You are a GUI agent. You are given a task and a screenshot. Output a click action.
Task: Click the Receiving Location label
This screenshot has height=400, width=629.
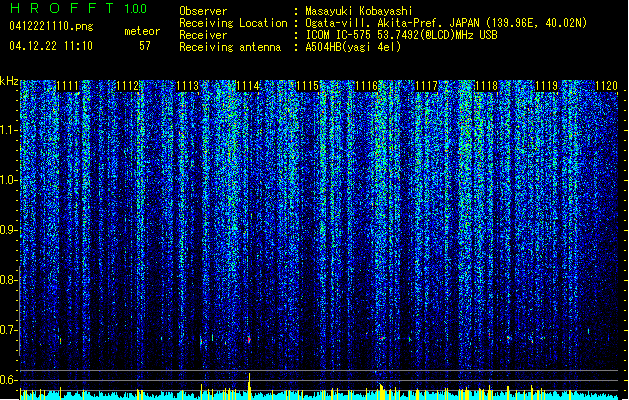click(x=233, y=23)
